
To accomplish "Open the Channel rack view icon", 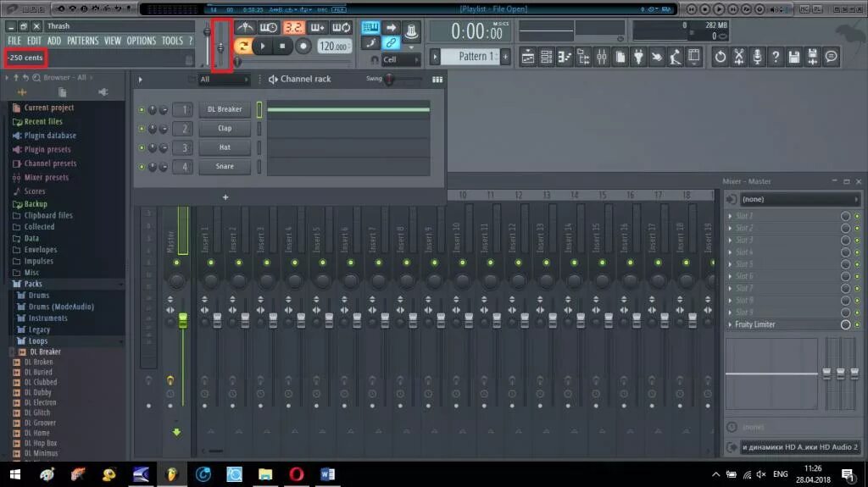I will [547, 57].
